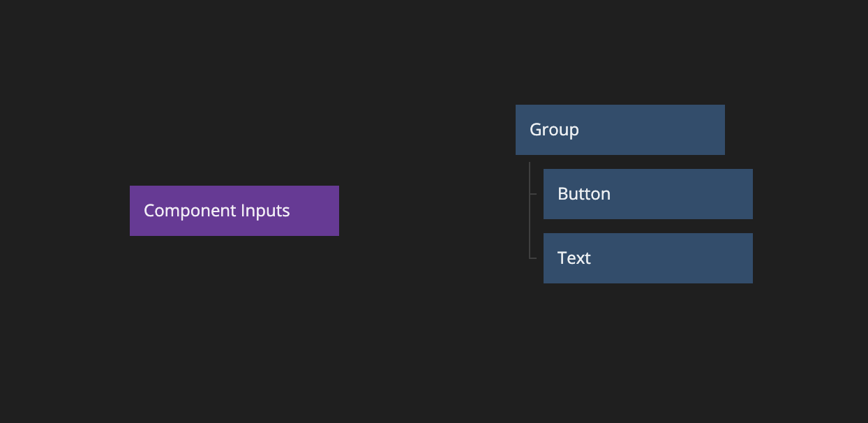Click the "Group" label text

[x=554, y=130]
